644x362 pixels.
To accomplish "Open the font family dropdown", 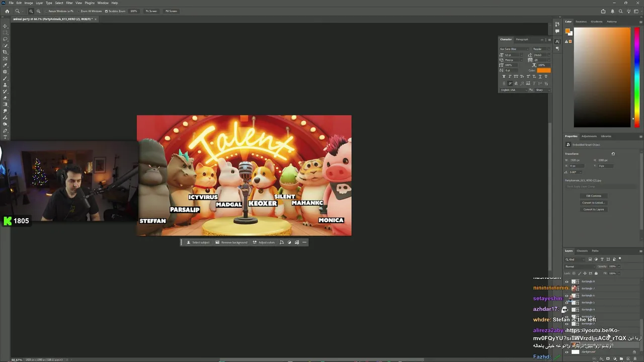I will [514, 49].
